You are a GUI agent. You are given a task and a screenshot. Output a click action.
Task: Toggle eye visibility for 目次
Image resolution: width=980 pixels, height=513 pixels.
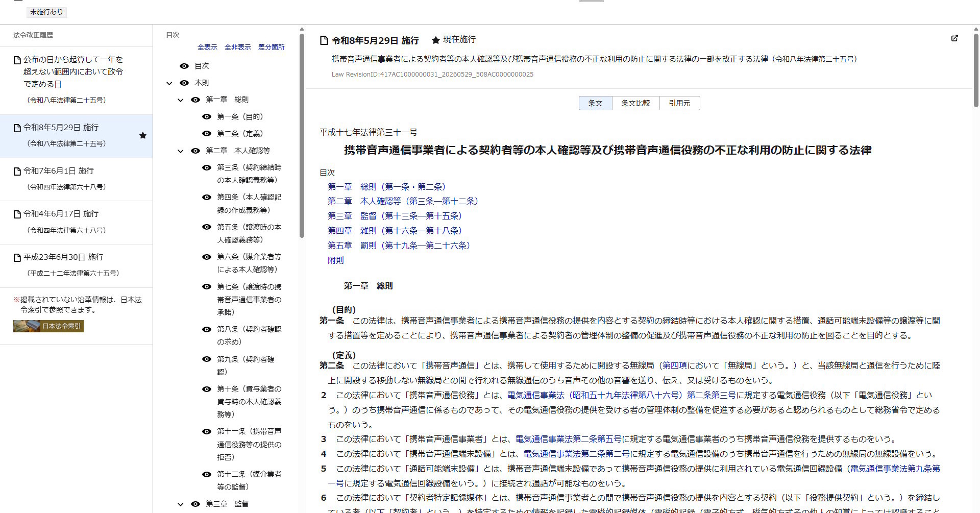184,66
